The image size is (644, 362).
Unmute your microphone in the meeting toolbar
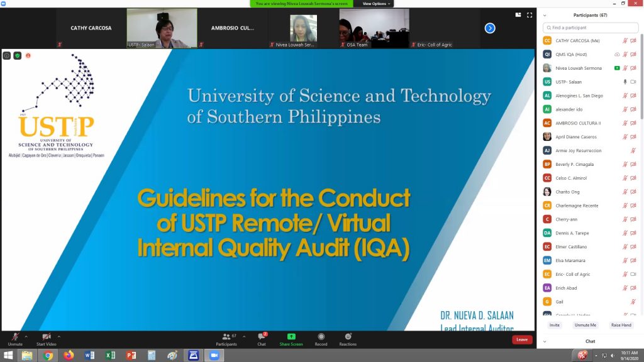click(x=15, y=339)
